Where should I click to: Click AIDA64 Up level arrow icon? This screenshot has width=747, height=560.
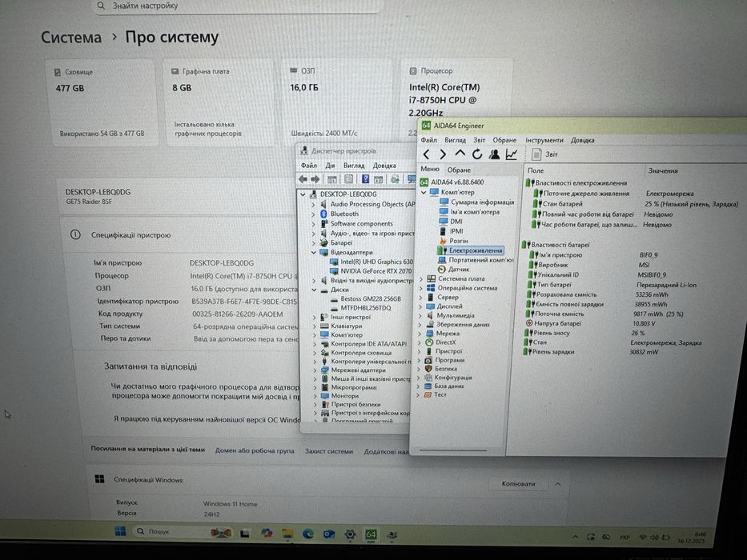point(460,154)
